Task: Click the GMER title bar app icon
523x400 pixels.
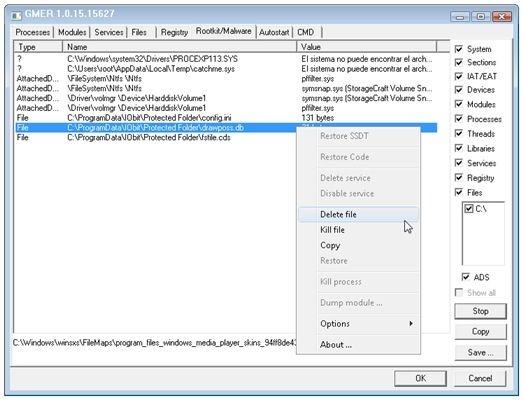Action: point(16,15)
